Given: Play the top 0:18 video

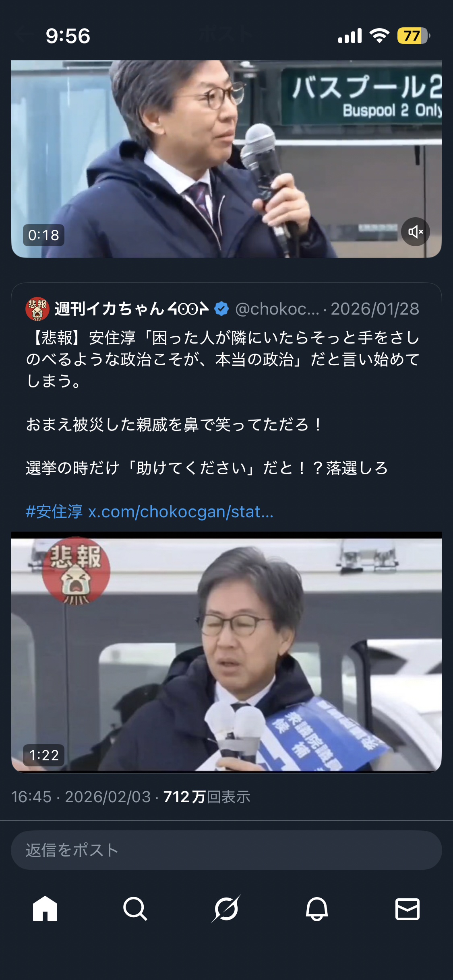Looking at the screenshot, I should point(226,159).
